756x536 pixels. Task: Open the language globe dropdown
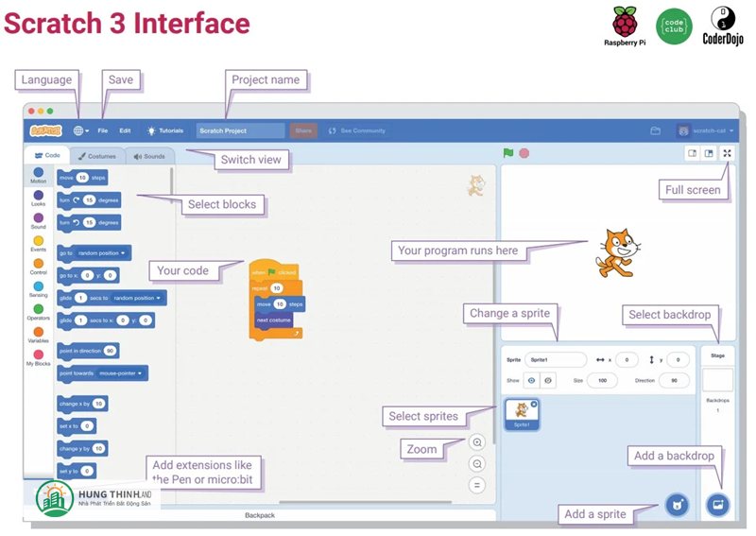(x=80, y=130)
